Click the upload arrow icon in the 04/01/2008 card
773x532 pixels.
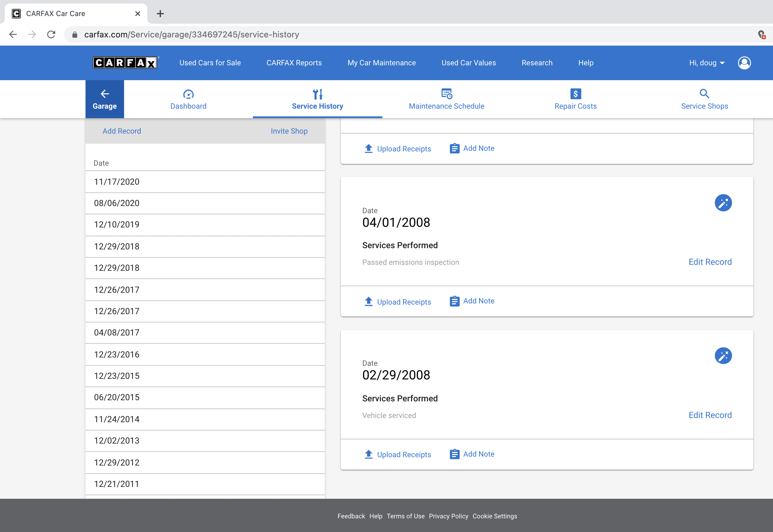coord(368,301)
